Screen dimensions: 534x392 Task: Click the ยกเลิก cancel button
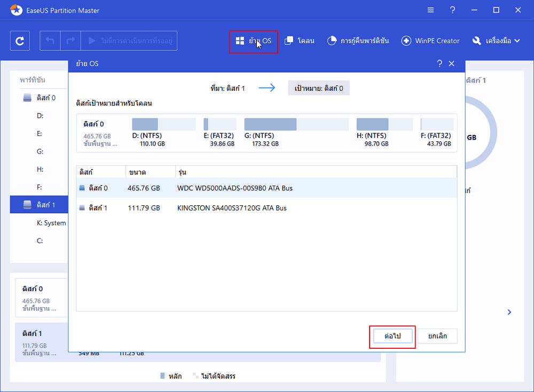tap(437, 336)
